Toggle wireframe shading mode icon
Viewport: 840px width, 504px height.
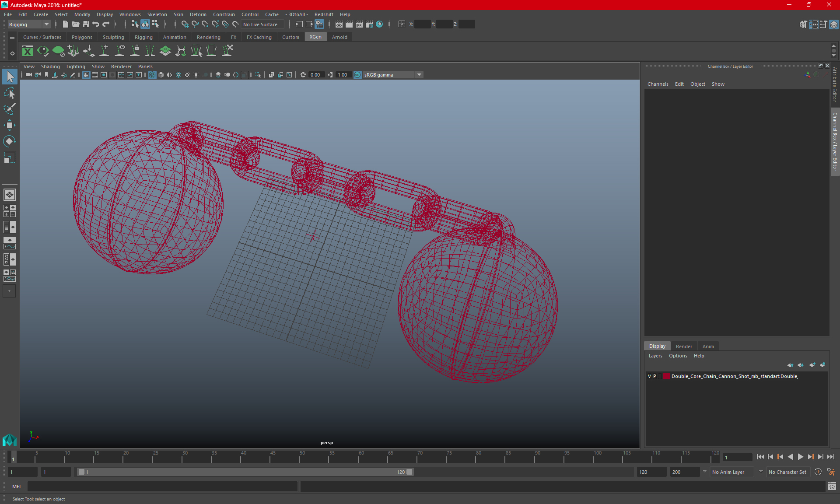coord(152,74)
